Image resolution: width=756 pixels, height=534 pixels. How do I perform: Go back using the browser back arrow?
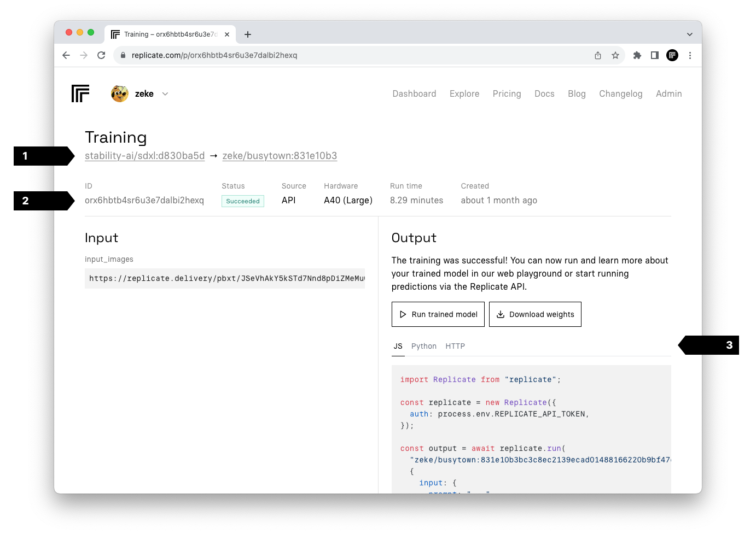(x=66, y=55)
